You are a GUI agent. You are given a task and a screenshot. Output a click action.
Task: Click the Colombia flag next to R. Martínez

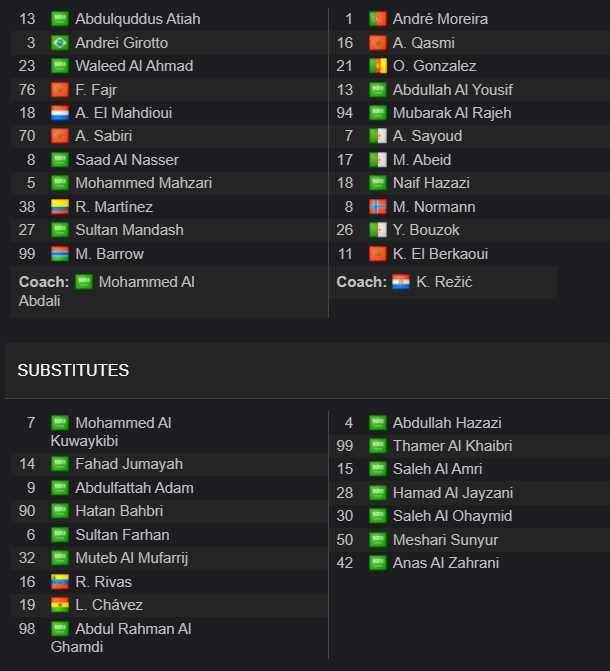(60, 207)
